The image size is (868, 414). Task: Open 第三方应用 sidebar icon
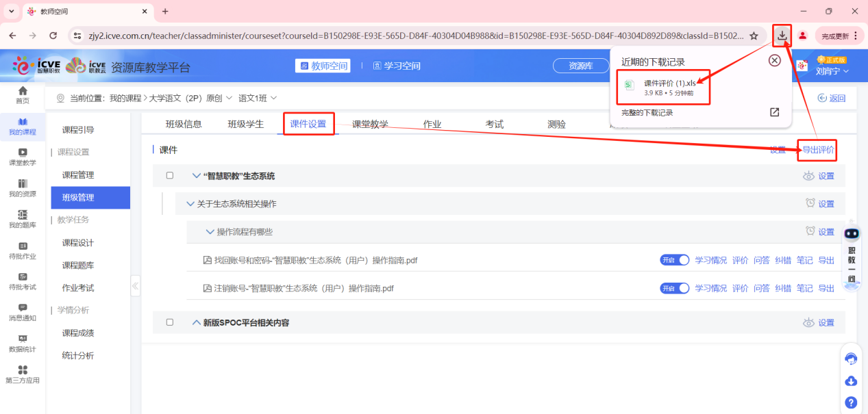click(23, 373)
